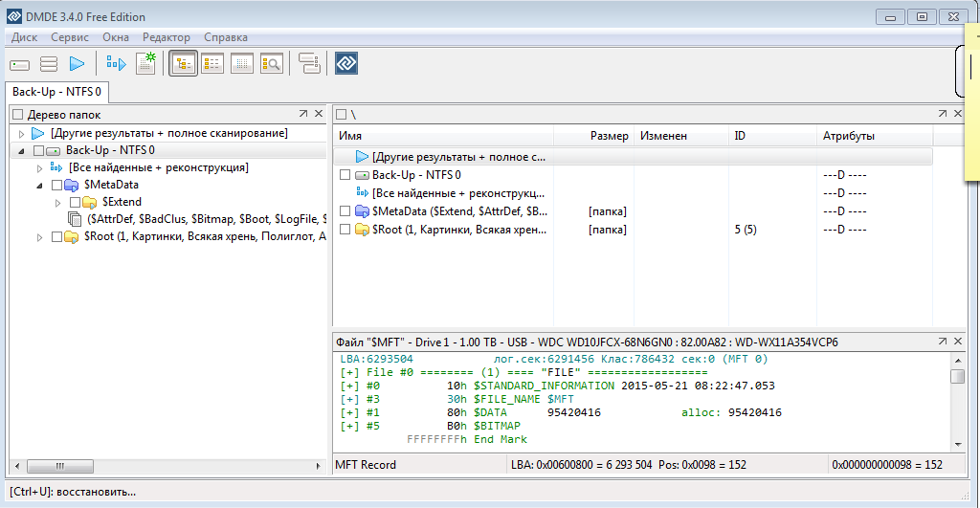Screen dimensions: 980x508
Task: Expand the [+] $STANDARD_INFORMATION attribute row
Action: [x=348, y=386]
